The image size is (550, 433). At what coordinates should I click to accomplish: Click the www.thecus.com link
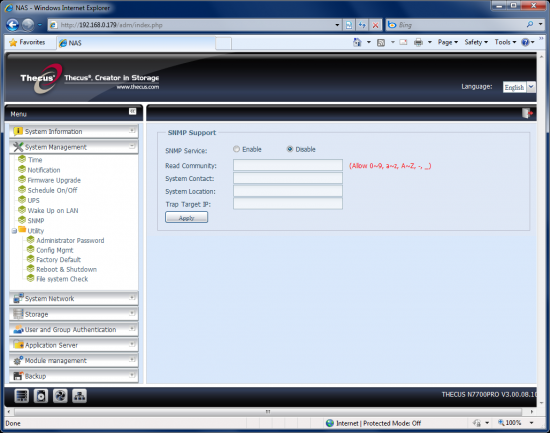point(138,87)
